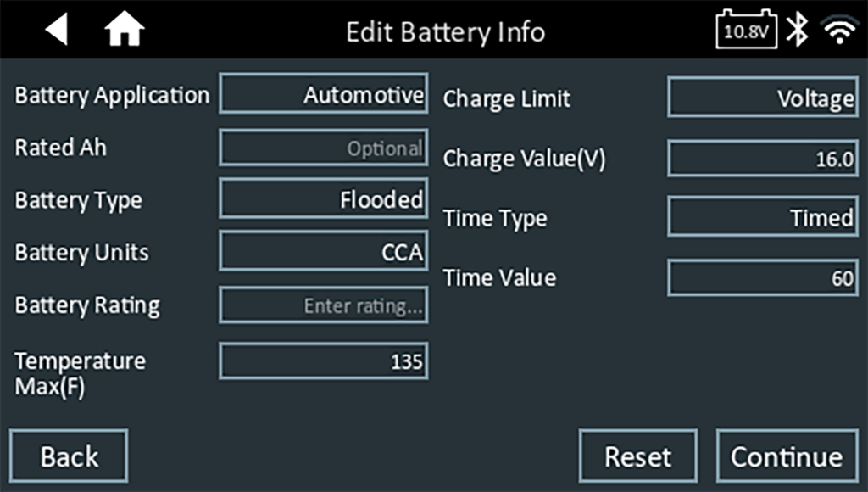
Task: Edit the Charge Value voltage field
Action: pyautogui.click(x=762, y=159)
